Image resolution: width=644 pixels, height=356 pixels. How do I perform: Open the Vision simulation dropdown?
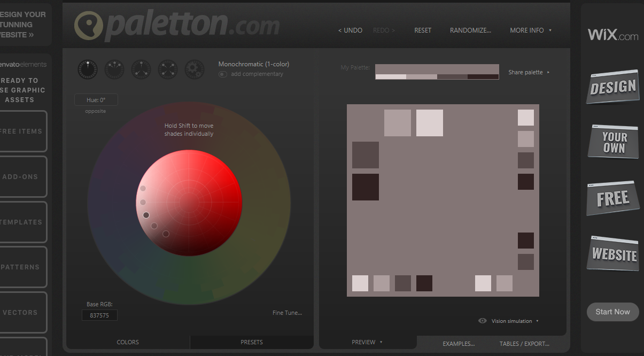(x=515, y=321)
